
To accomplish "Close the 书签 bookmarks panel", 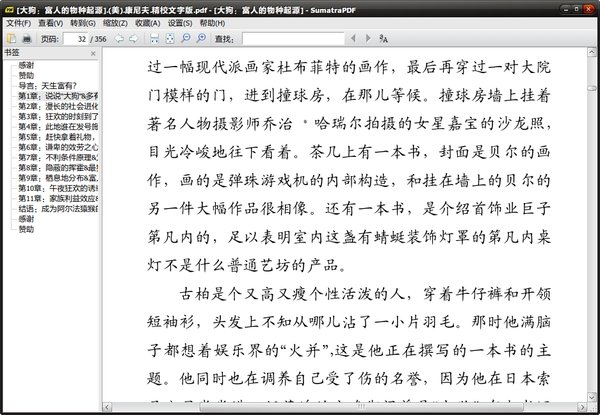I will (93, 54).
